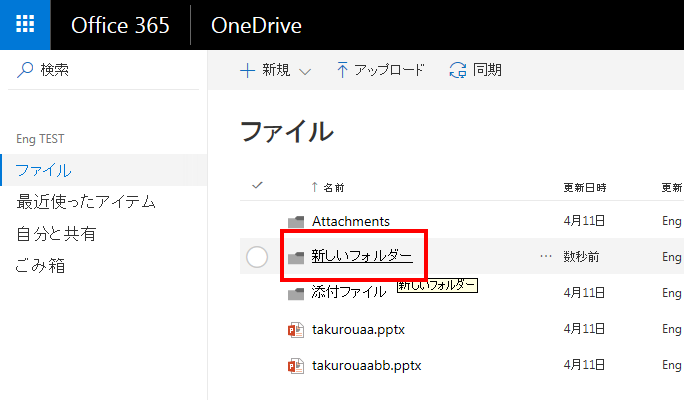Open the Office 365 app launcher grid
The height and width of the screenshot is (400, 684).
click(x=25, y=24)
